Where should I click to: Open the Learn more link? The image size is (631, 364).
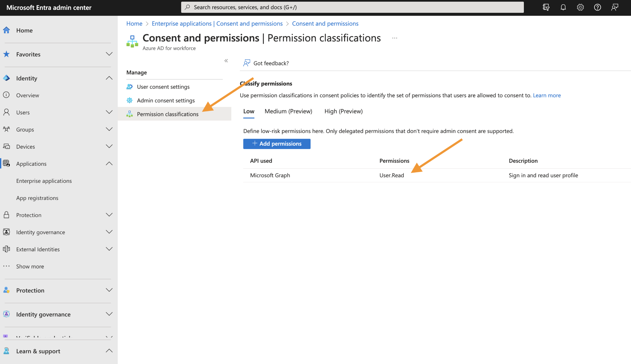click(x=547, y=95)
